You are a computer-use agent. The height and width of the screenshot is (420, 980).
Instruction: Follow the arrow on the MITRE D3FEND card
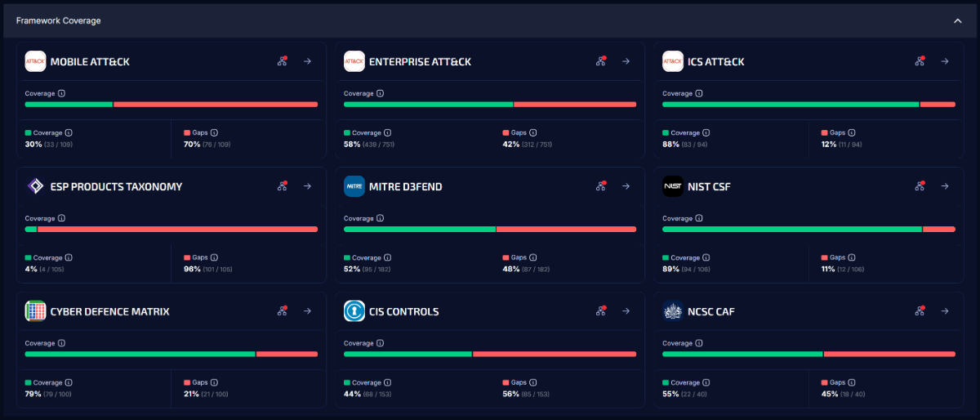pos(626,186)
